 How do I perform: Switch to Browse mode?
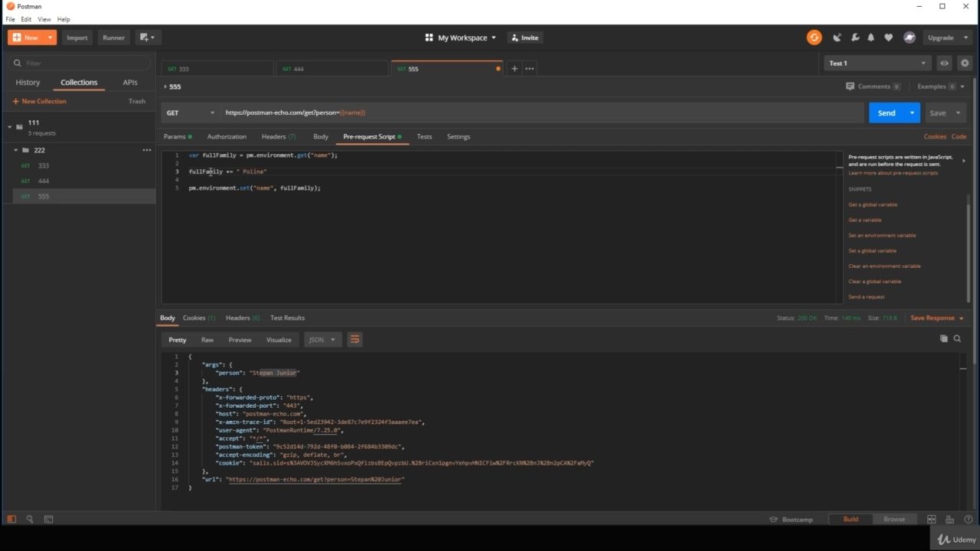[894, 519]
